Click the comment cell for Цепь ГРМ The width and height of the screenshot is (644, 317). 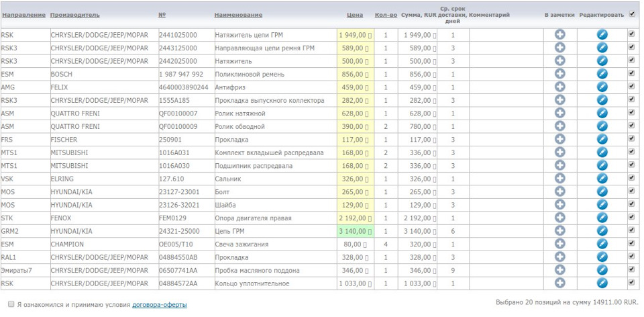[x=506, y=231]
